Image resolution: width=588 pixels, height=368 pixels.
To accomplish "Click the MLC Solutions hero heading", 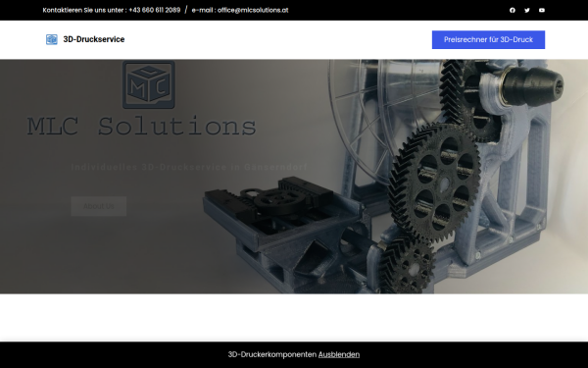I will [142, 127].
